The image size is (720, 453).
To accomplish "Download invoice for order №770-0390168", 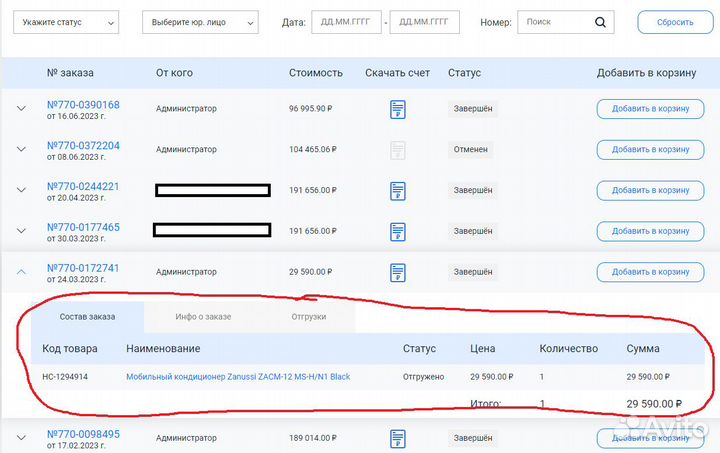I will [398, 109].
